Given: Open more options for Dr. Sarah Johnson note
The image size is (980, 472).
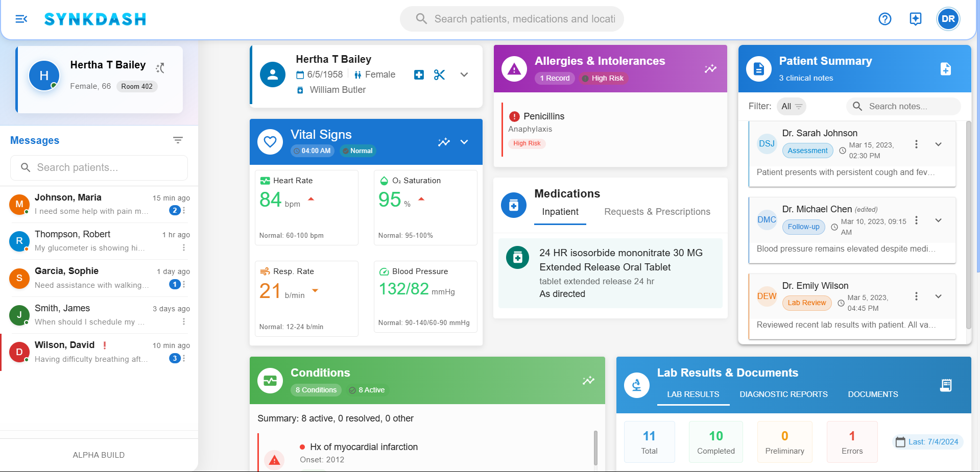Looking at the screenshot, I should click(916, 144).
